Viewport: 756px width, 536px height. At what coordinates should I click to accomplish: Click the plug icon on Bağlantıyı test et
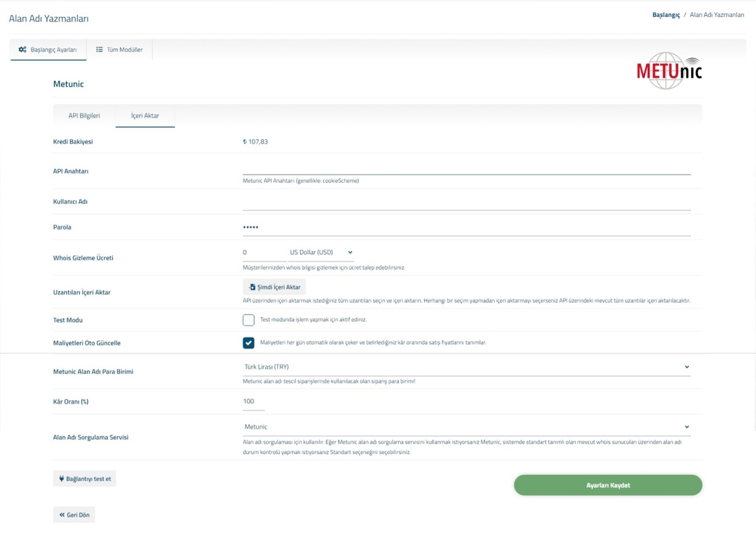pyautogui.click(x=61, y=479)
